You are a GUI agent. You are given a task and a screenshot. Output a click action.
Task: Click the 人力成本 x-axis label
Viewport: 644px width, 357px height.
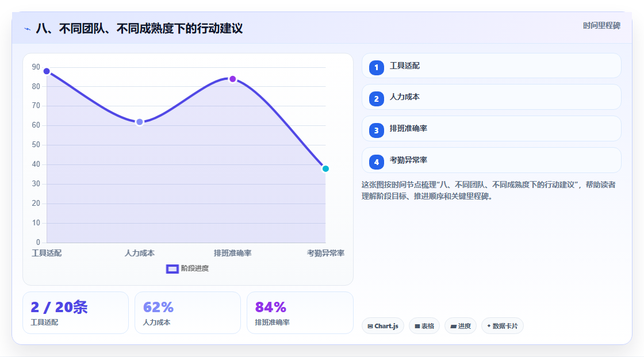pos(140,253)
